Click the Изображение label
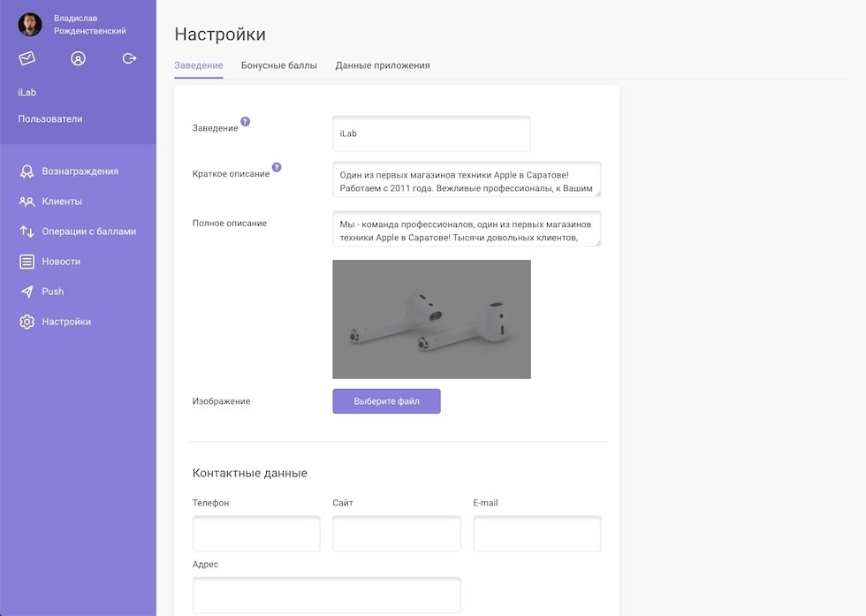Image resolution: width=866 pixels, height=616 pixels. point(221,401)
